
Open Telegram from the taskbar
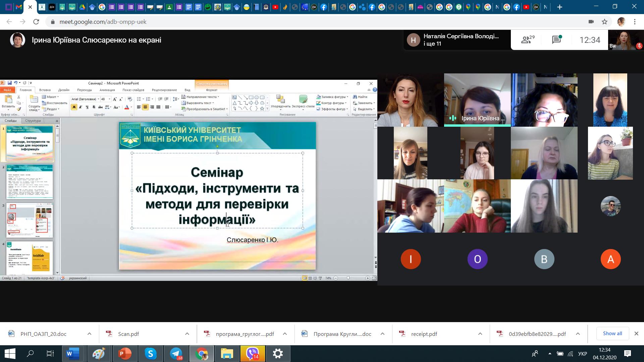coord(176,354)
